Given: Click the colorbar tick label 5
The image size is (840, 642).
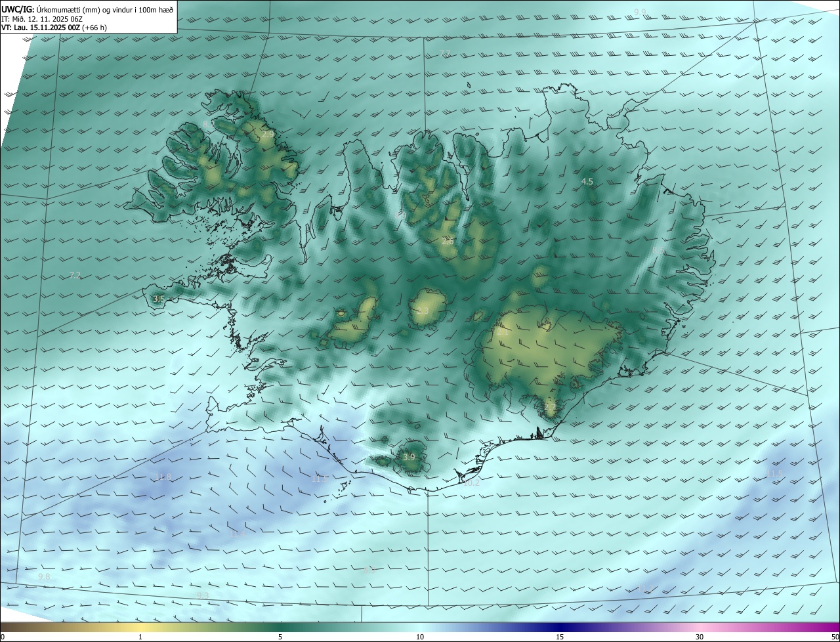Looking at the screenshot, I should pos(280,637).
